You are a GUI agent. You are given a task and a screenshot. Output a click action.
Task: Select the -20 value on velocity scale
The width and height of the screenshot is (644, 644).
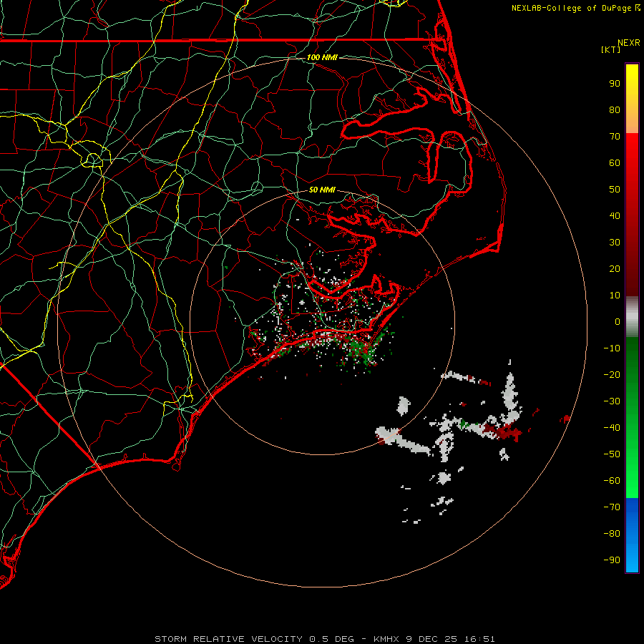coord(612,374)
